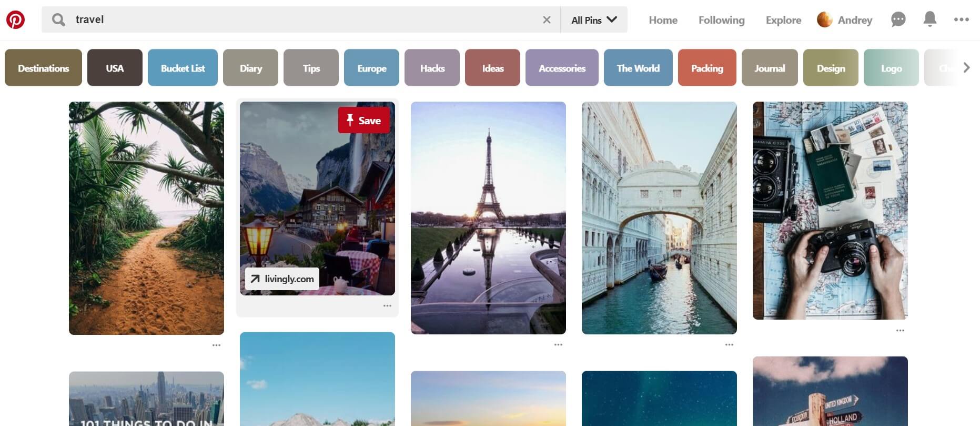This screenshot has width=980, height=426.
Task: Expand the All Pins filter dropdown
Action: tap(594, 20)
